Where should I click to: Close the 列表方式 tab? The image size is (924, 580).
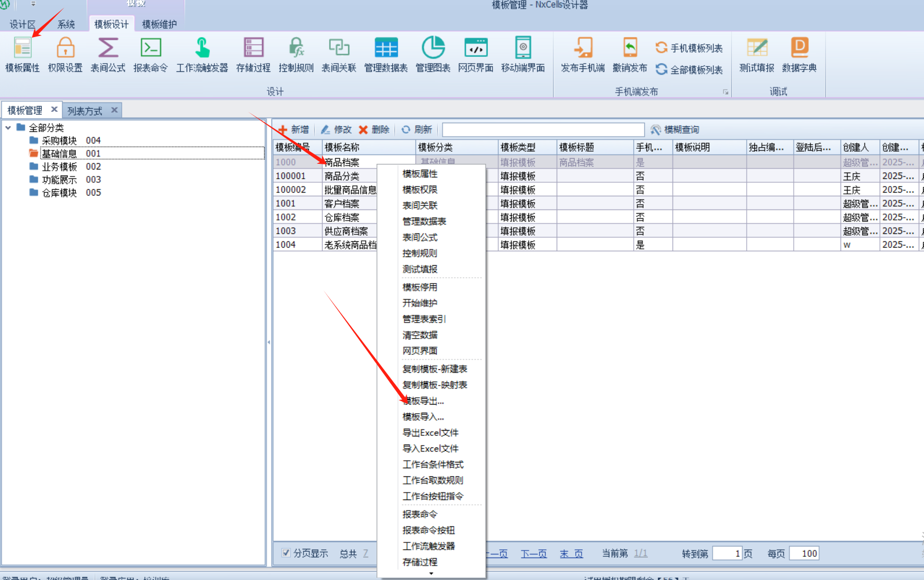pyautogui.click(x=115, y=110)
